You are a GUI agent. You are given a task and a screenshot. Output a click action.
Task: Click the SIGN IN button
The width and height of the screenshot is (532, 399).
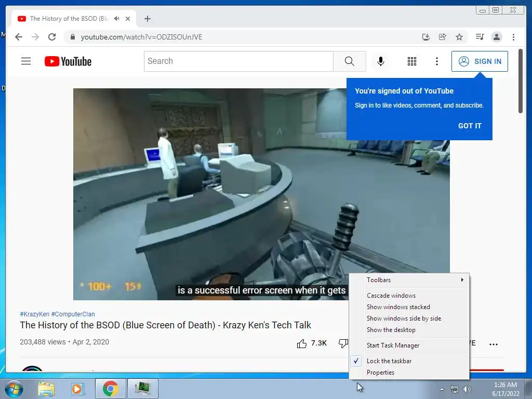point(480,61)
